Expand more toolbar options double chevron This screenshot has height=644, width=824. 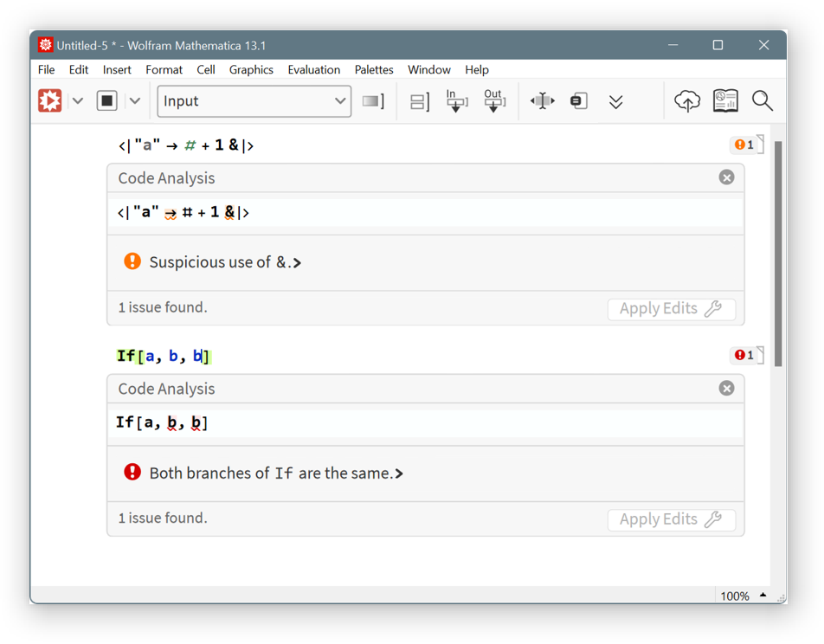[615, 102]
